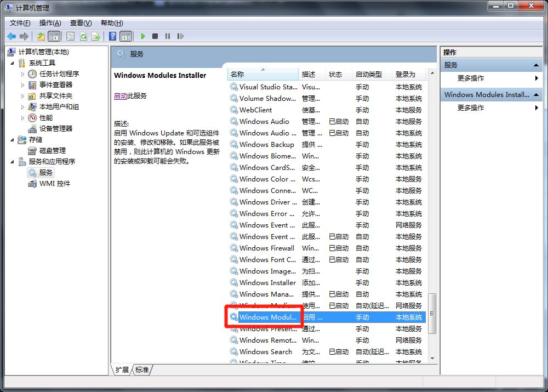Viewport: 548px width, 392px height.
Task: Collapse the 系统工具 tree node
Action: click(x=13, y=63)
